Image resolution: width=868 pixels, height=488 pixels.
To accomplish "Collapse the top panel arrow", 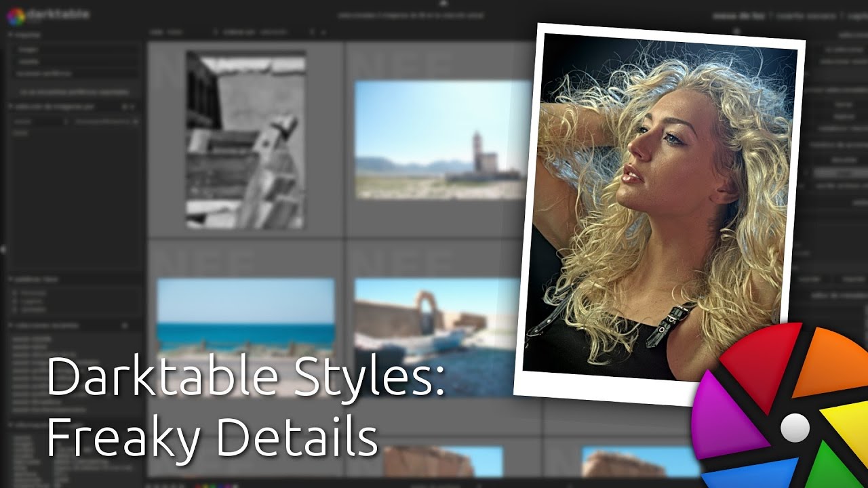I will pos(442,3).
